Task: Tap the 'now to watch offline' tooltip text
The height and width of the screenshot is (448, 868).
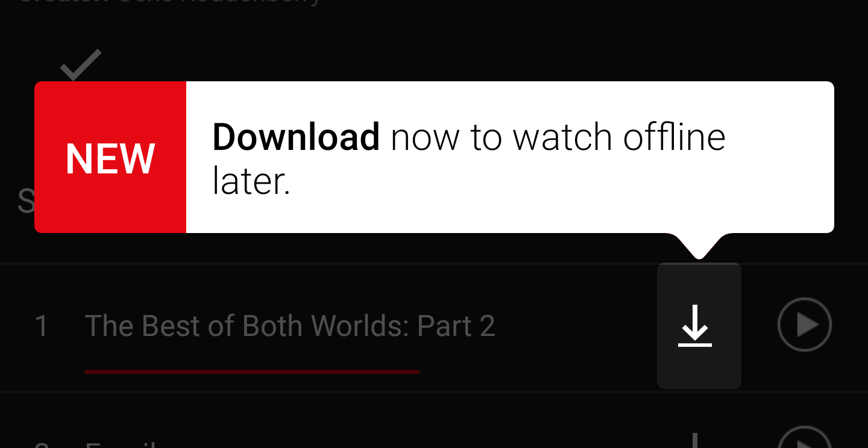Action: [558, 137]
